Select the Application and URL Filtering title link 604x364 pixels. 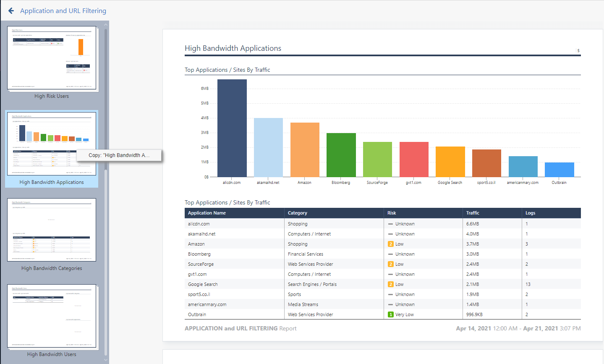point(63,11)
